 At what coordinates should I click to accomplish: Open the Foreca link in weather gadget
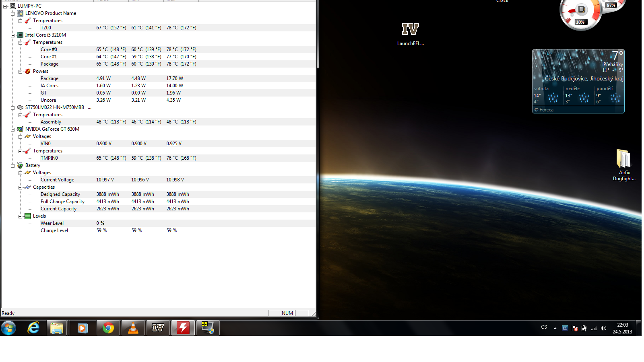[544, 110]
